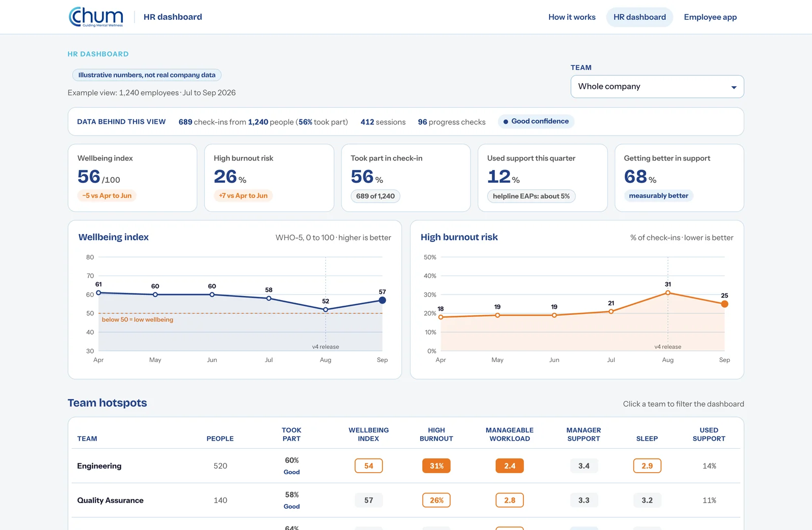Select the Sep point (25) on burnout chart

(725, 304)
